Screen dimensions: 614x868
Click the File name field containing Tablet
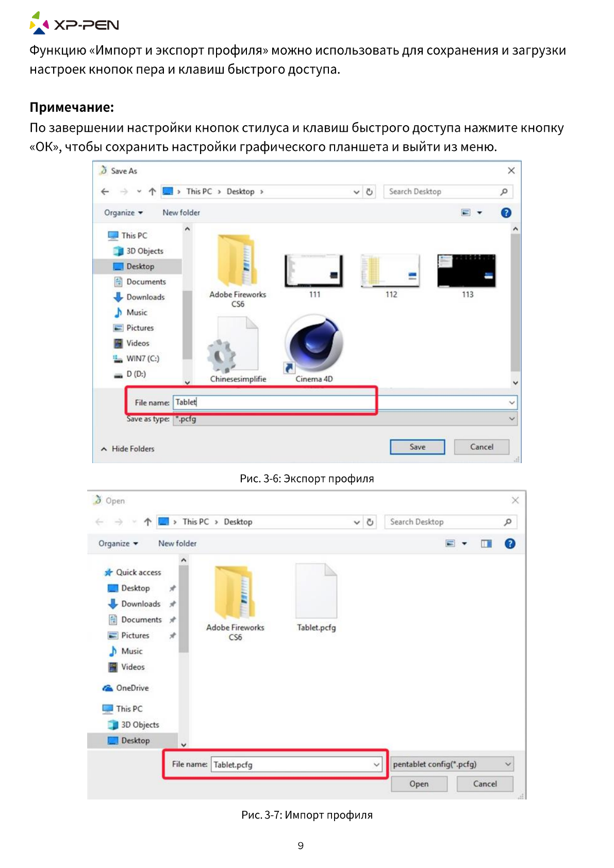273,402
